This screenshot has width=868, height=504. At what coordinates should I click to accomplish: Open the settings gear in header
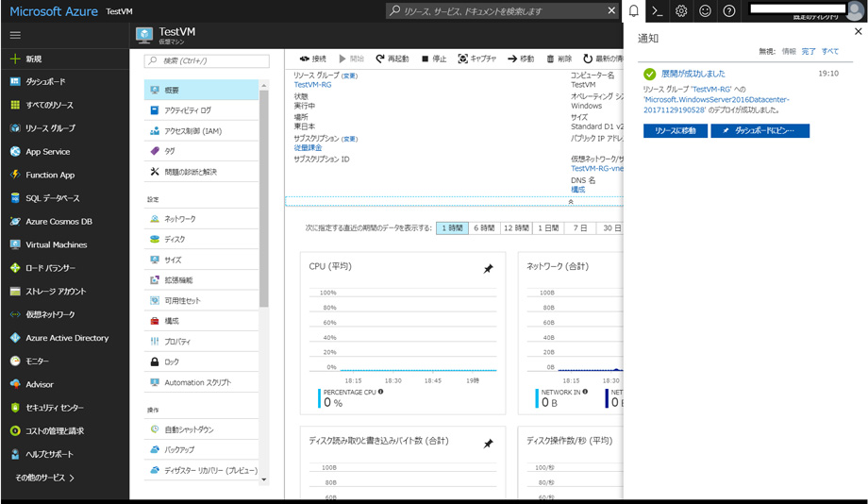[x=681, y=11]
